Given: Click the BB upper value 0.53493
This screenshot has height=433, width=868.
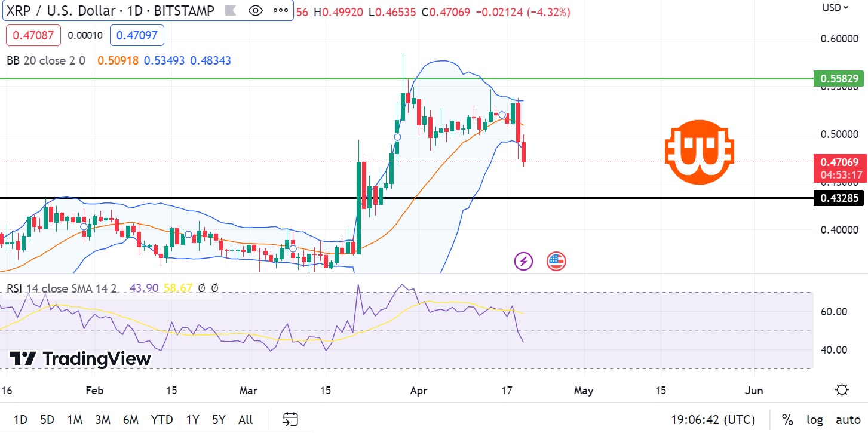Looking at the screenshot, I should point(164,60).
